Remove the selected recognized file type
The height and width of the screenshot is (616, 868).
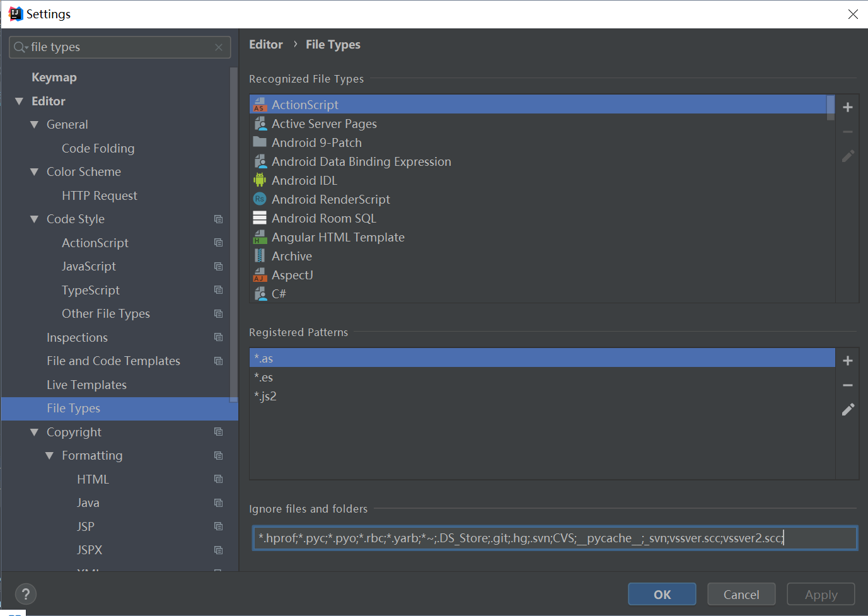click(x=848, y=132)
